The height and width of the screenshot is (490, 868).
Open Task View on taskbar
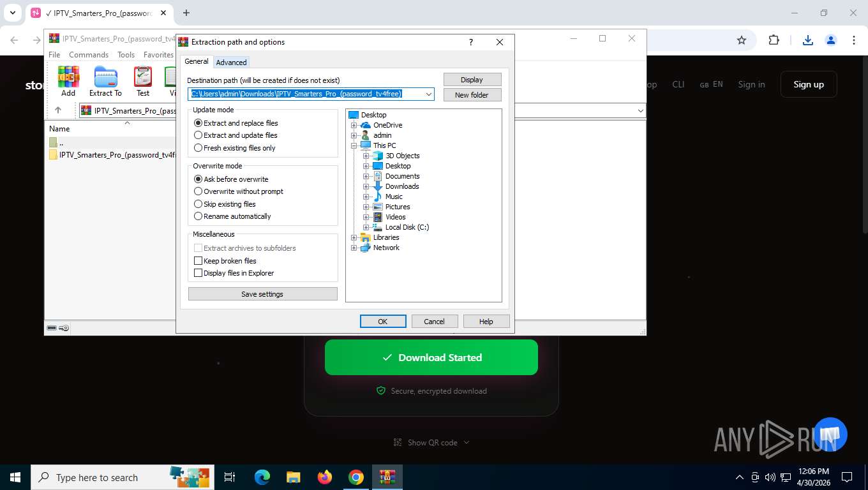tap(230, 477)
